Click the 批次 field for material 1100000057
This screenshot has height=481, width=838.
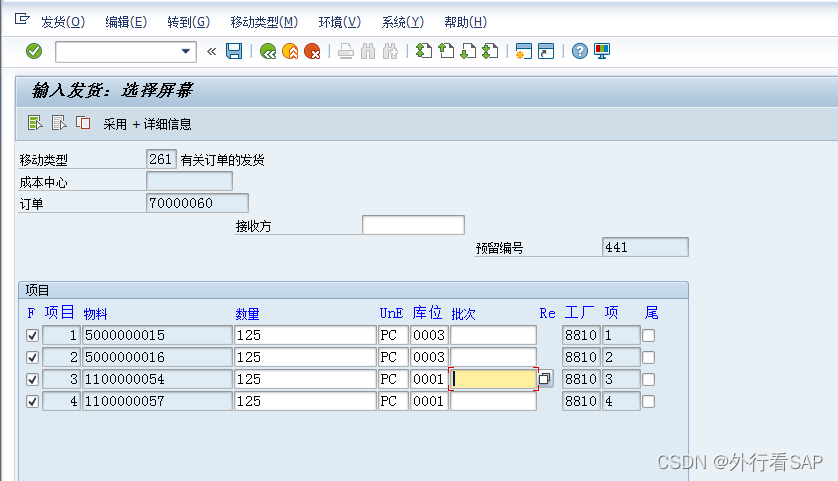493,401
